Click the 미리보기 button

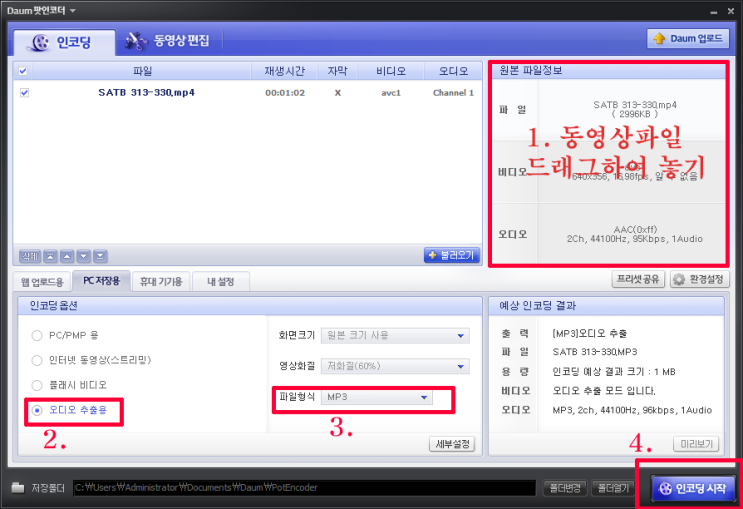click(x=696, y=444)
